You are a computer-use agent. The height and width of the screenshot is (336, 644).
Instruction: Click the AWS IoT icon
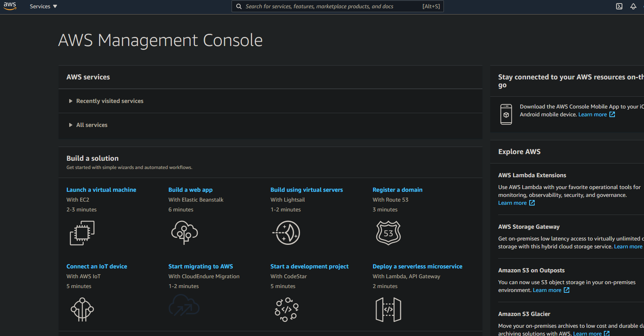[82, 310]
